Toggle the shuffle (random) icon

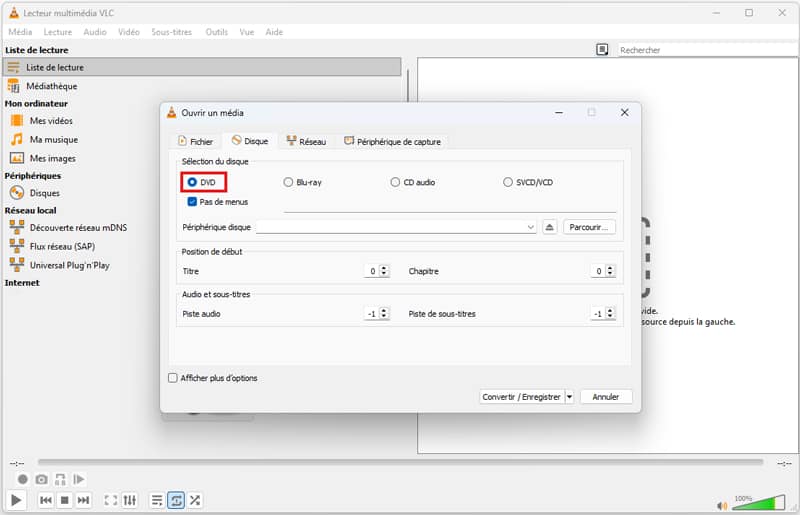coord(195,500)
